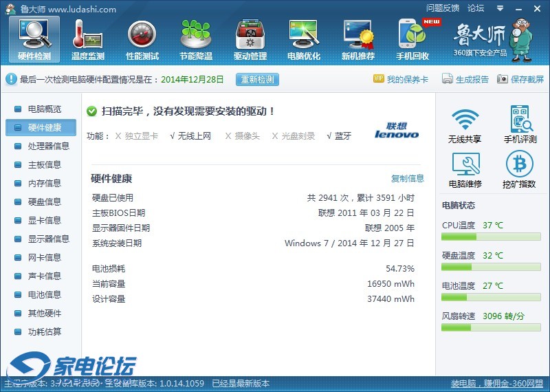Click the 问题反馈 feedback link
This screenshot has height=392, width=550.
point(443,8)
